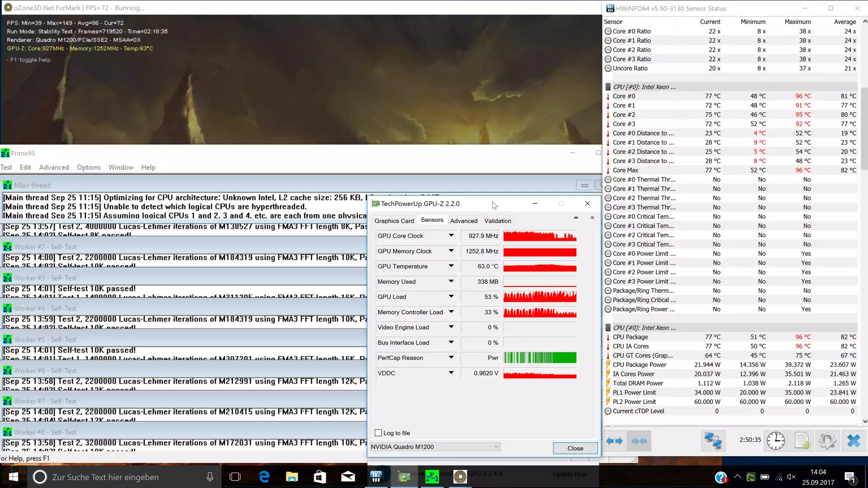Click HWiNFO Sensor column header
This screenshot has height=488, width=868.
pyautogui.click(x=613, y=22)
